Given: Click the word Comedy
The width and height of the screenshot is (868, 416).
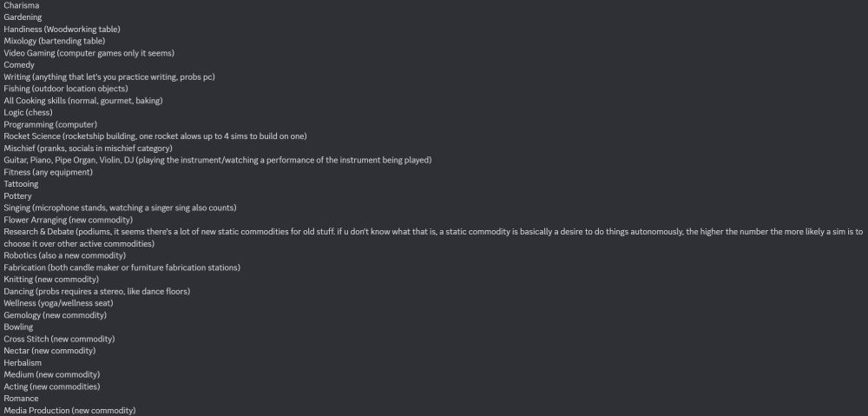Looking at the screenshot, I should pyautogui.click(x=19, y=65).
